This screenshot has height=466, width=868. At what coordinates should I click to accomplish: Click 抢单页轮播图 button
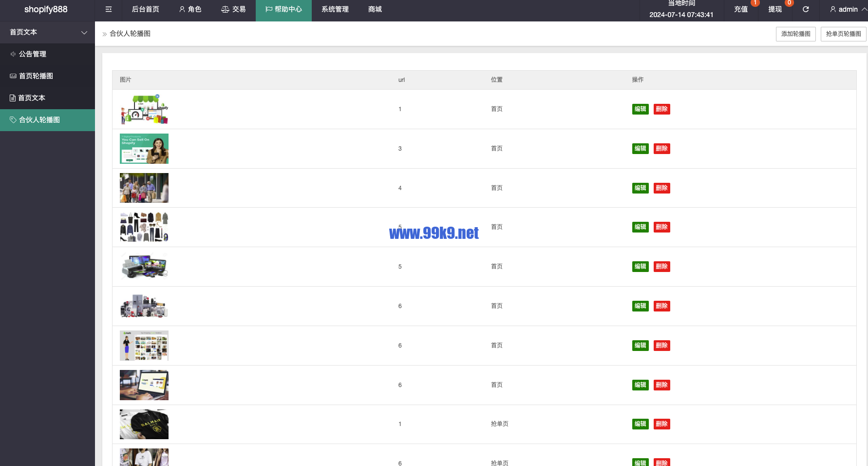coord(844,34)
